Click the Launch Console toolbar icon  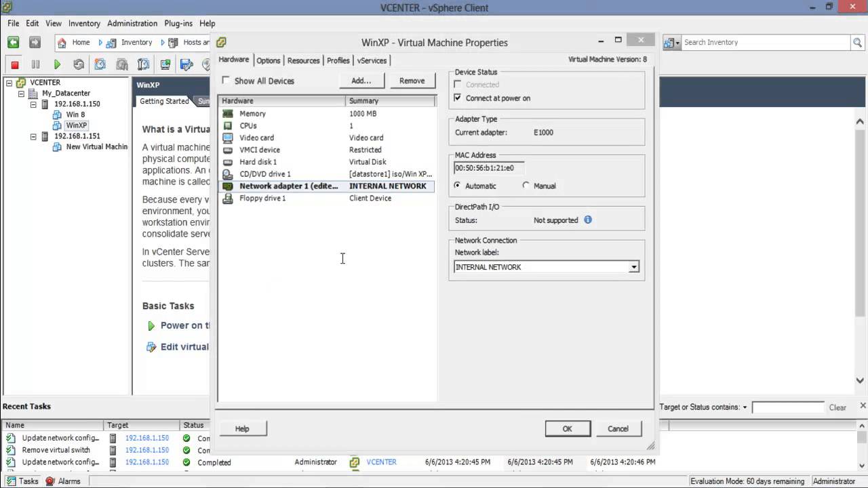point(165,64)
